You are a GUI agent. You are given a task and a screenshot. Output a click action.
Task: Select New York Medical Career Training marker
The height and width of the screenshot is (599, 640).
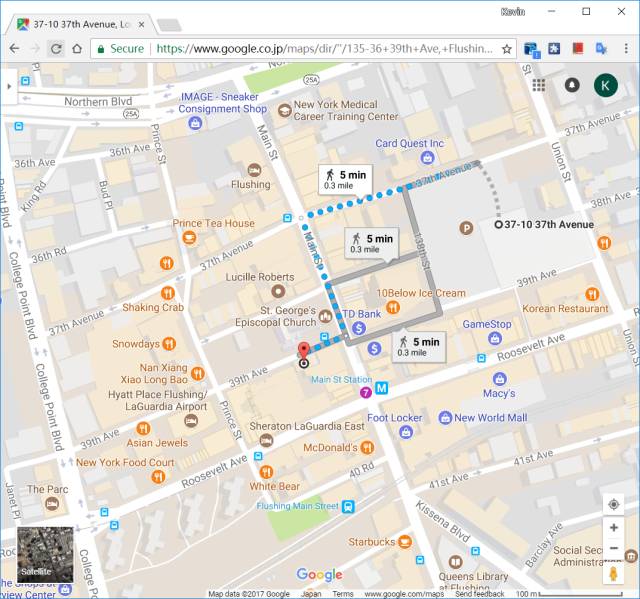[x=284, y=111]
